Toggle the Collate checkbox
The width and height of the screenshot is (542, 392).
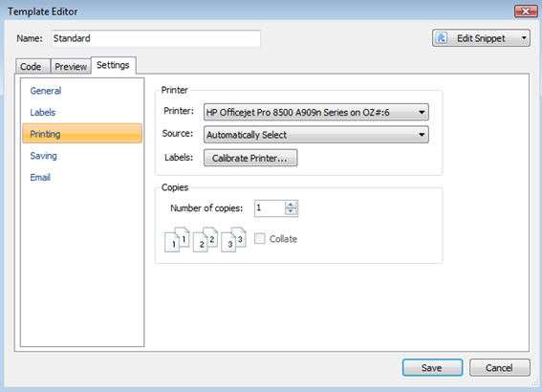coord(260,238)
